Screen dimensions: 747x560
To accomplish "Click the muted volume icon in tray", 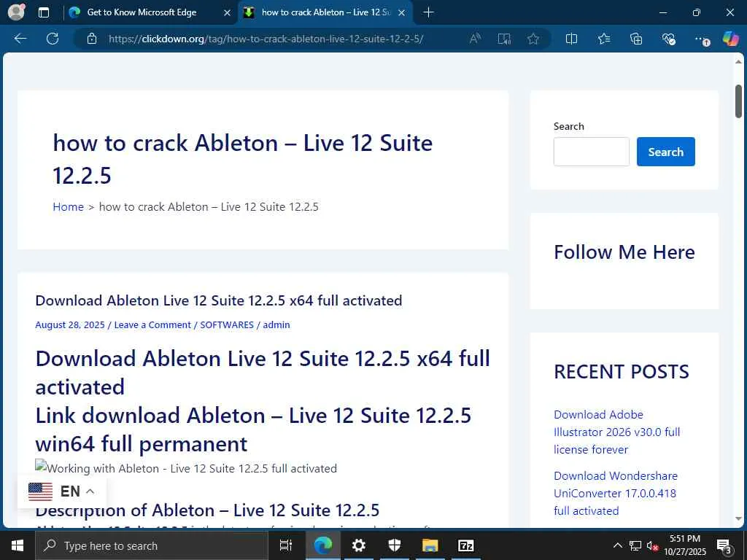I will pyautogui.click(x=652, y=545).
